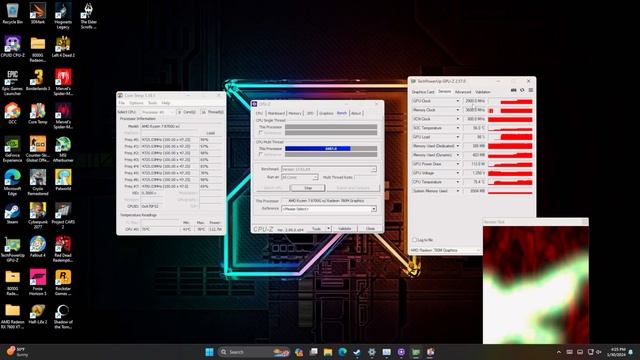Open the Epic Games Launcher shortcut
The image size is (640, 360).
[x=12, y=82]
